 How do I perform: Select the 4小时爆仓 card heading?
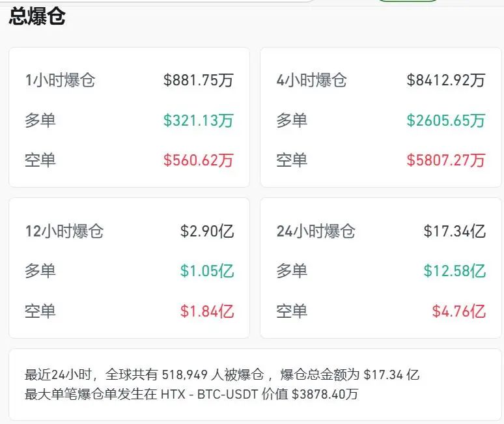[311, 80]
